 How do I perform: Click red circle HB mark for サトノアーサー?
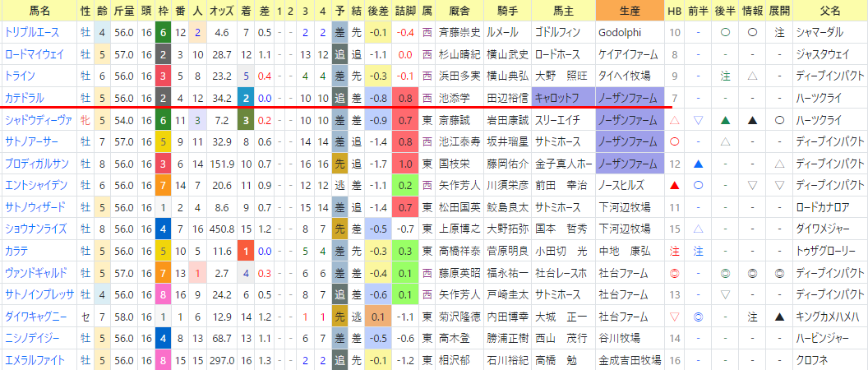(674, 141)
